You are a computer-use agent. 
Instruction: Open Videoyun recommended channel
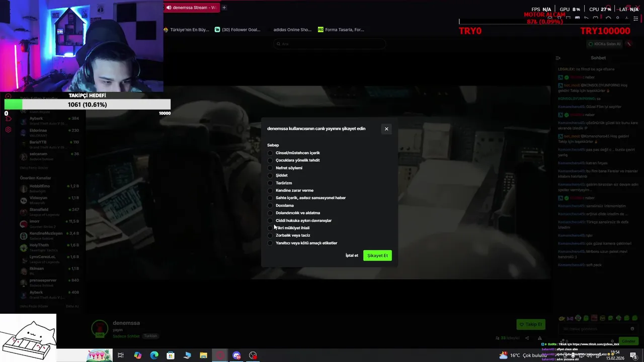coord(50,200)
